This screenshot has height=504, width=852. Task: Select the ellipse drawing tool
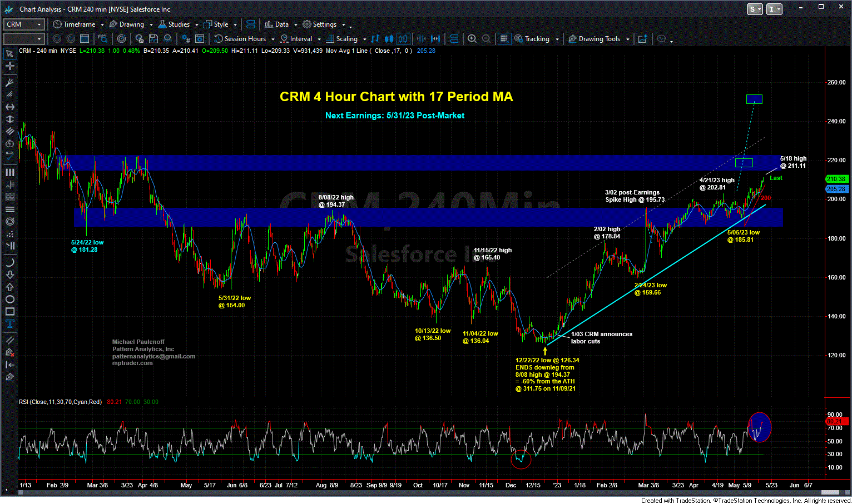point(9,299)
